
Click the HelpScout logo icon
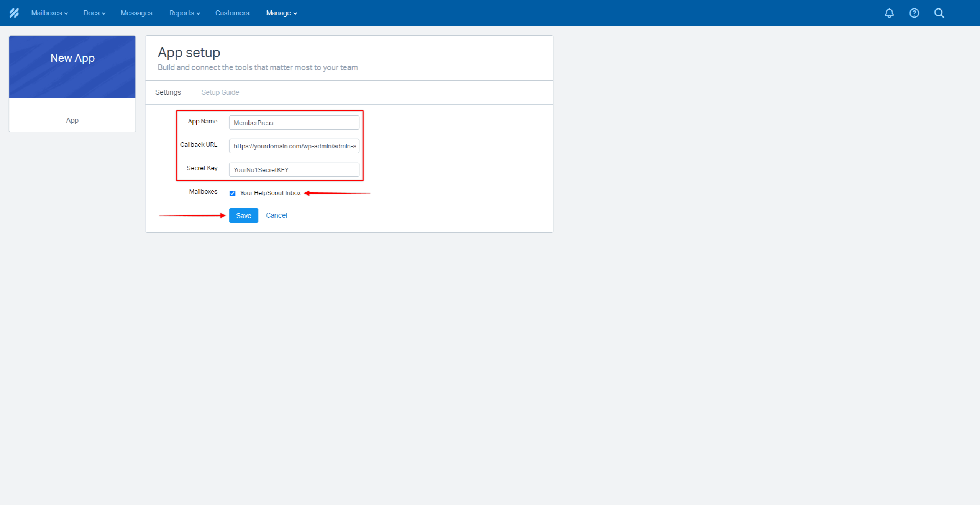click(x=14, y=13)
